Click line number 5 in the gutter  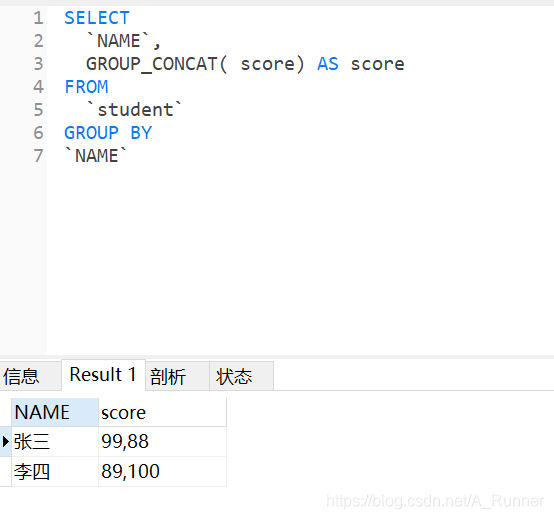pos(39,110)
